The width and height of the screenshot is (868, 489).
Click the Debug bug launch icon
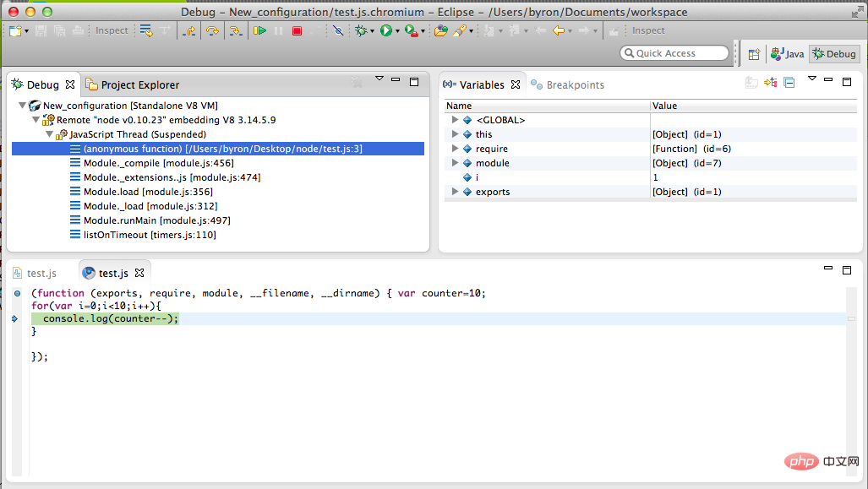[x=361, y=30]
